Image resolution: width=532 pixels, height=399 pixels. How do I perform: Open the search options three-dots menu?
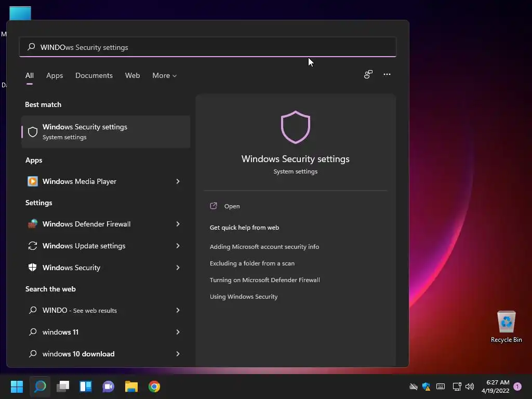pos(387,74)
